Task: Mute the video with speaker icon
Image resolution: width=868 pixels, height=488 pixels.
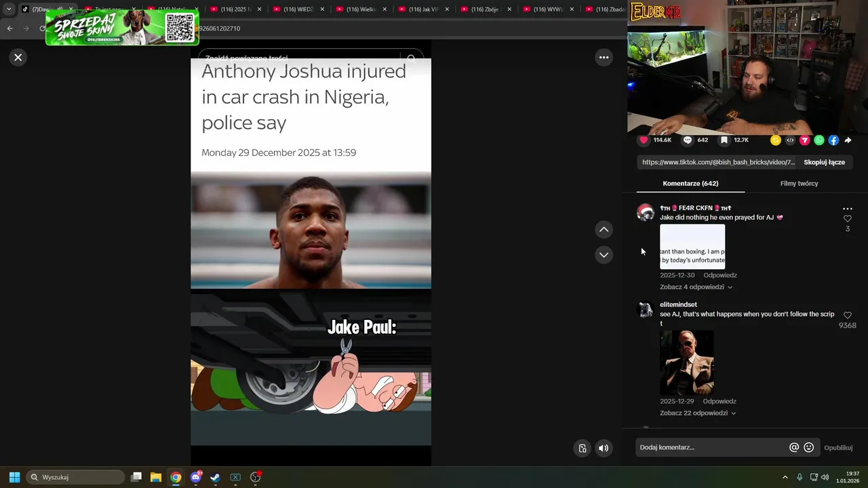Action: 604,448
